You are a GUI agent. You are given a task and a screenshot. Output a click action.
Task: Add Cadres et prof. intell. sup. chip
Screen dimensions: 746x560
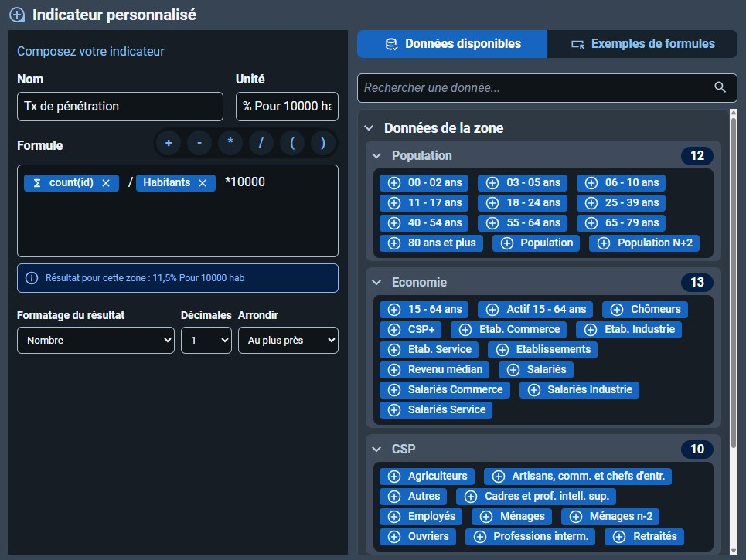(536, 497)
